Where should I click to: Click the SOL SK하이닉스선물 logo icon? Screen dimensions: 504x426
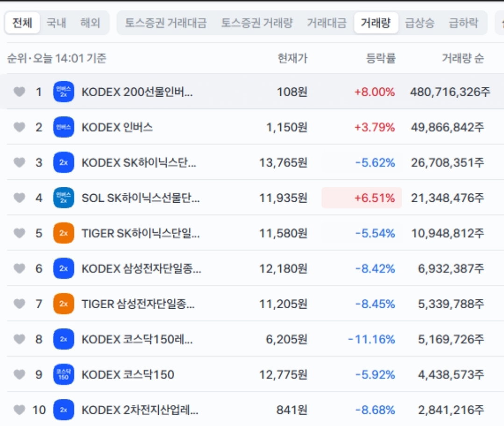(64, 198)
